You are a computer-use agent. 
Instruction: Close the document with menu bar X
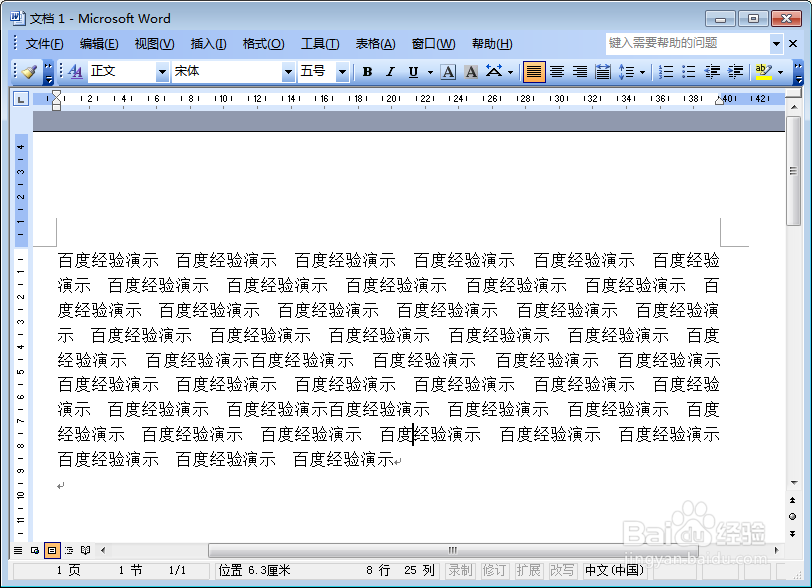[x=793, y=44]
